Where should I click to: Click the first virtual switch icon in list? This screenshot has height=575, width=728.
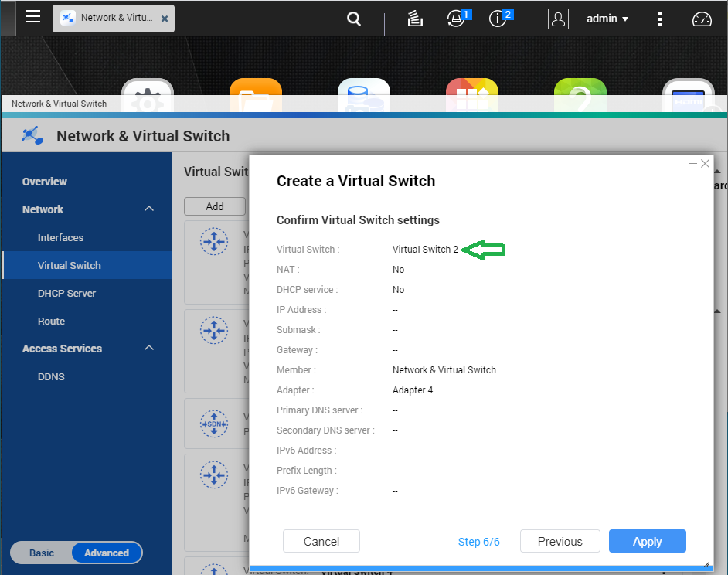click(214, 242)
